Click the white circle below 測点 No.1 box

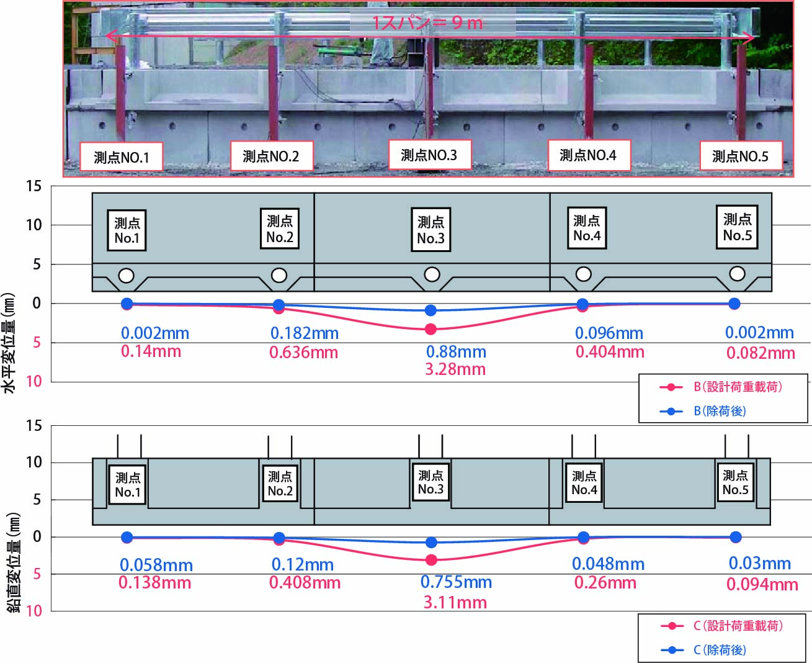pos(127,276)
